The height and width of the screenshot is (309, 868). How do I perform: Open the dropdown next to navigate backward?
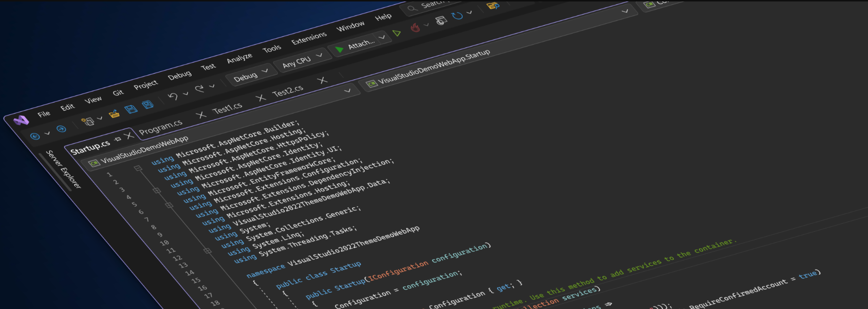click(x=47, y=133)
